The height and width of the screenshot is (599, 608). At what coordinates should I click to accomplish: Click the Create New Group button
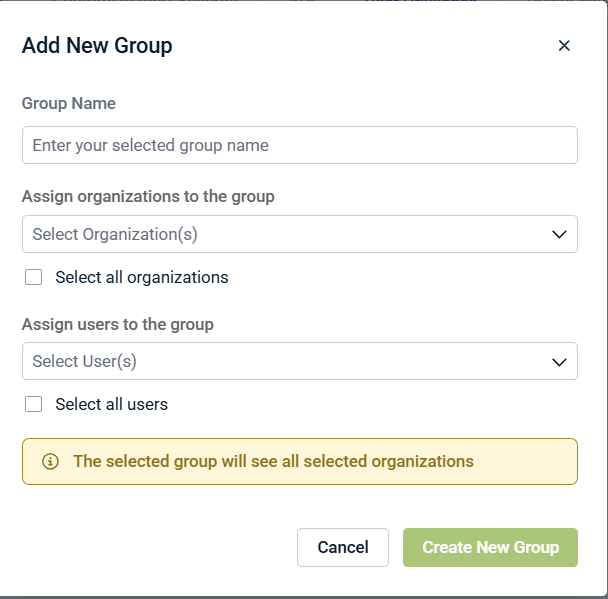point(490,547)
